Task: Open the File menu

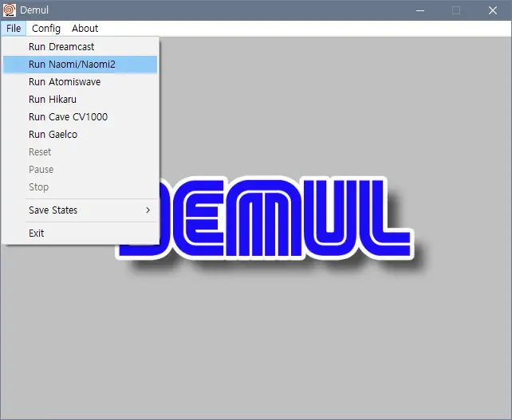Action: point(14,29)
